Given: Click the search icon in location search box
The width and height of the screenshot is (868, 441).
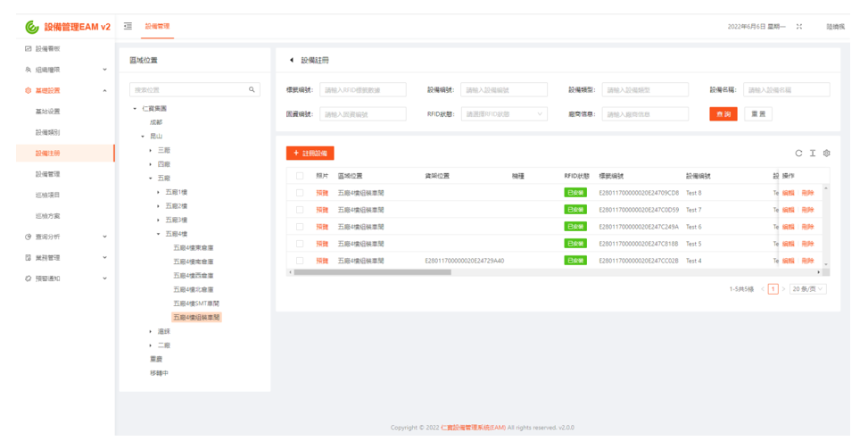Looking at the screenshot, I should 252,89.
